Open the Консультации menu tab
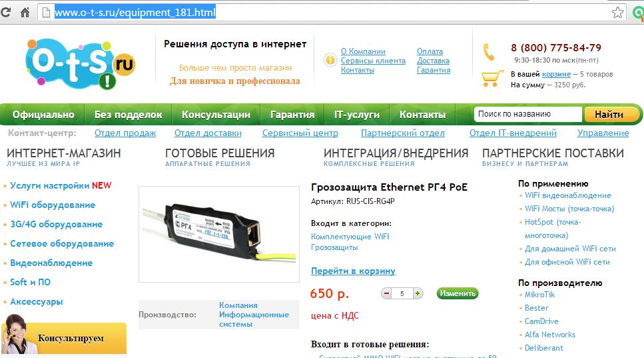This screenshot has height=358, width=644. tap(216, 115)
